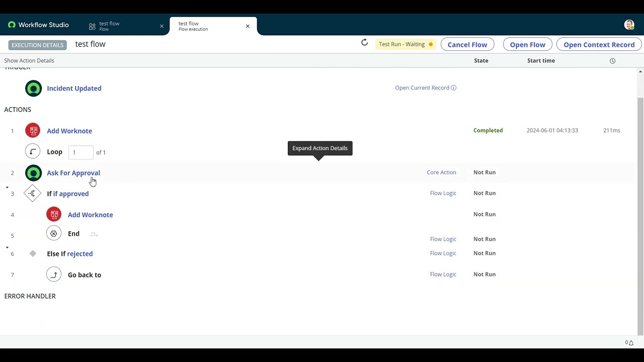
Task: Refresh the flow execution view
Action: [x=364, y=43]
